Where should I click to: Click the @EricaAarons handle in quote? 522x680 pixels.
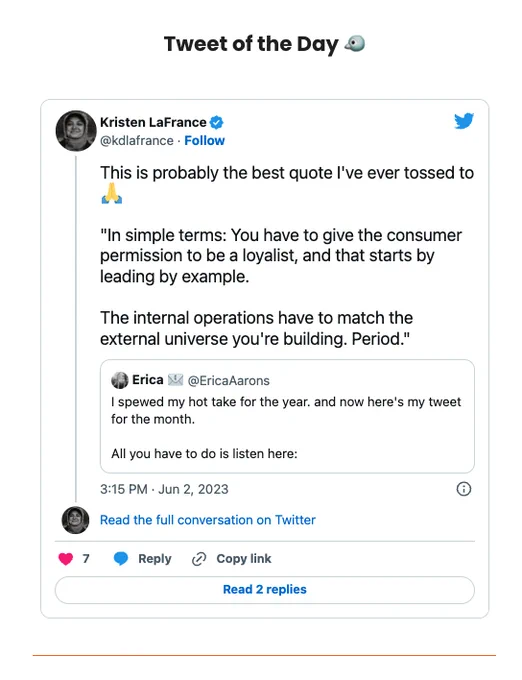point(228,381)
